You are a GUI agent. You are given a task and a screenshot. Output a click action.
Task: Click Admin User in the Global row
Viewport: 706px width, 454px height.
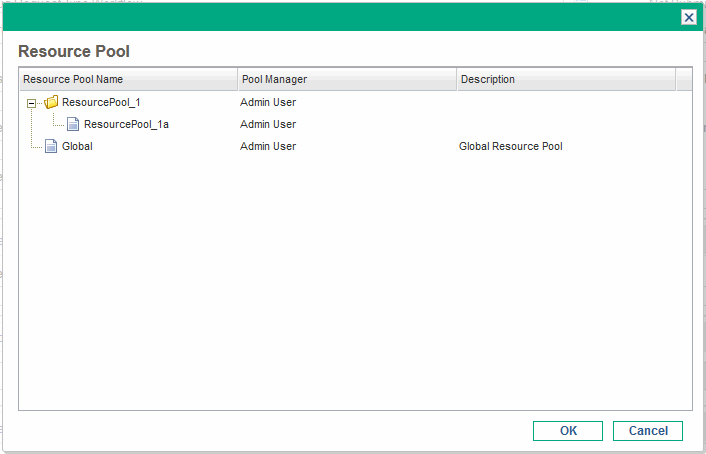(268, 147)
